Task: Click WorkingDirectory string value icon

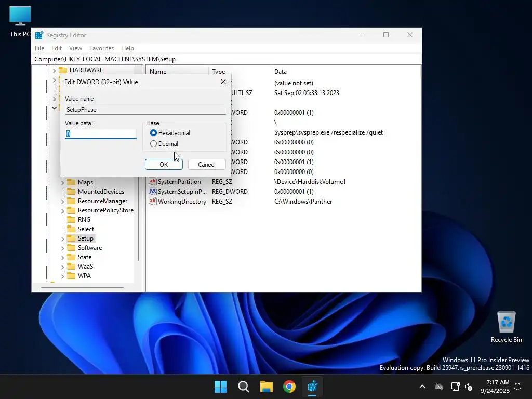Action: pos(153,201)
